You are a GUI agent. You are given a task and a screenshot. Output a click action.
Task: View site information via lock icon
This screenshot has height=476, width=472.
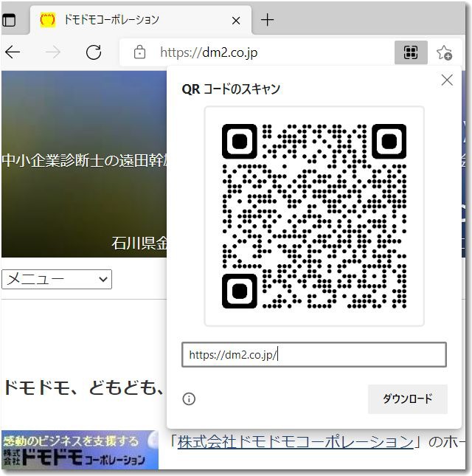coord(139,52)
